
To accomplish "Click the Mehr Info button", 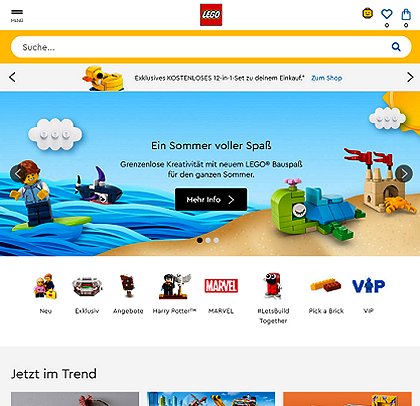I will coord(211,199).
